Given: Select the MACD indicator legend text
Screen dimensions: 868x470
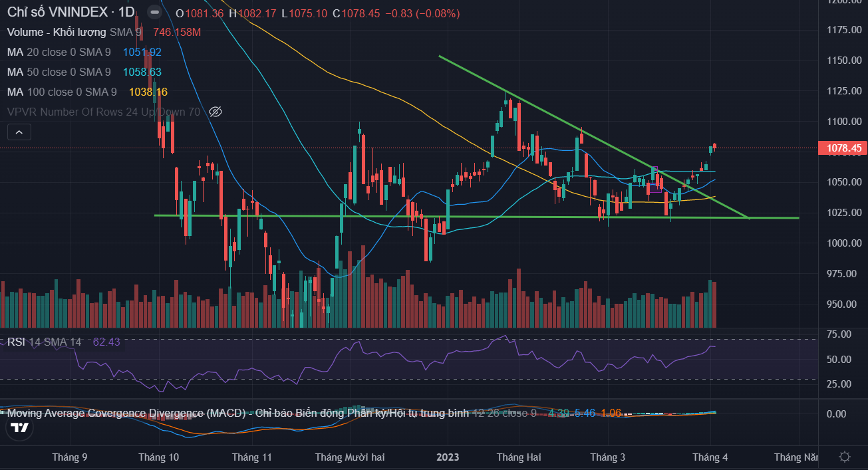Looking at the screenshot, I should click(238, 413).
